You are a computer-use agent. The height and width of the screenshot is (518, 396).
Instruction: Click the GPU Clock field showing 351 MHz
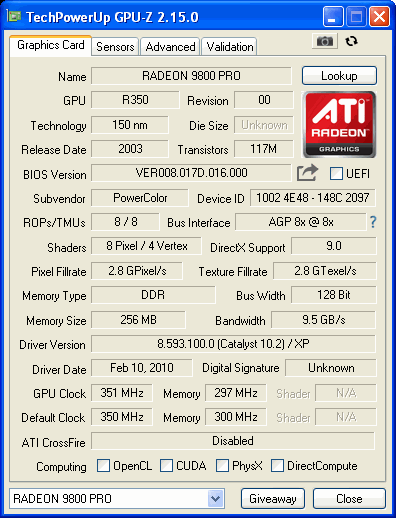122,393
